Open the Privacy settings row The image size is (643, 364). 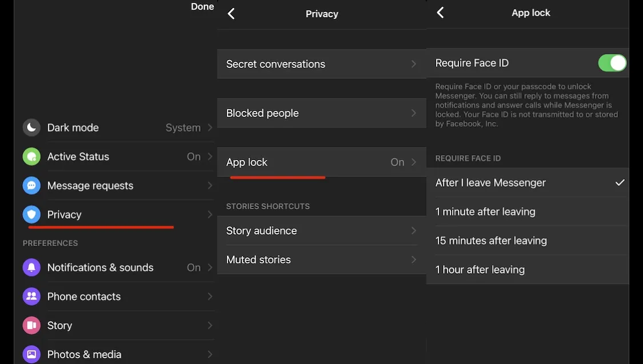point(118,214)
